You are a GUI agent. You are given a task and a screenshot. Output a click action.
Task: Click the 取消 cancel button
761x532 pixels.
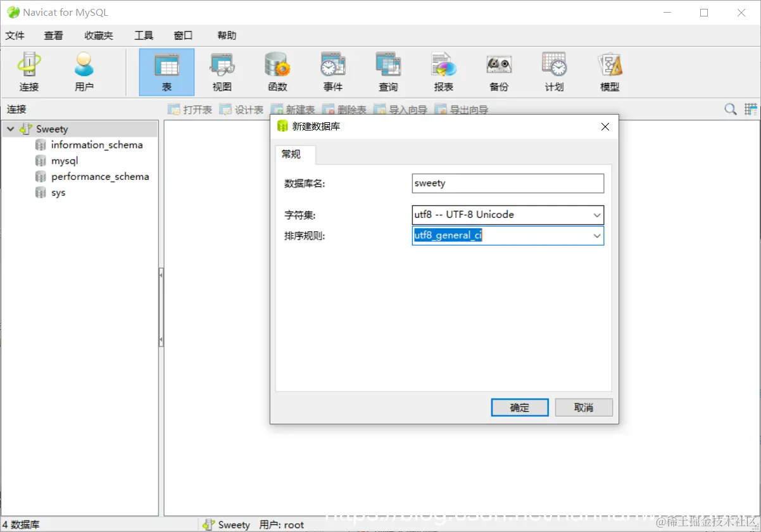click(x=584, y=407)
